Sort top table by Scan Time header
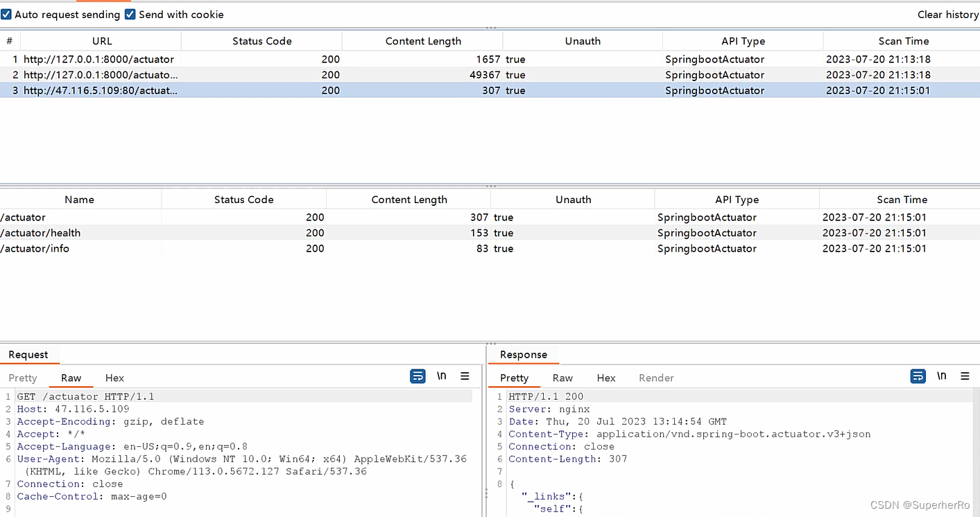This screenshot has width=980, height=517. pos(904,41)
